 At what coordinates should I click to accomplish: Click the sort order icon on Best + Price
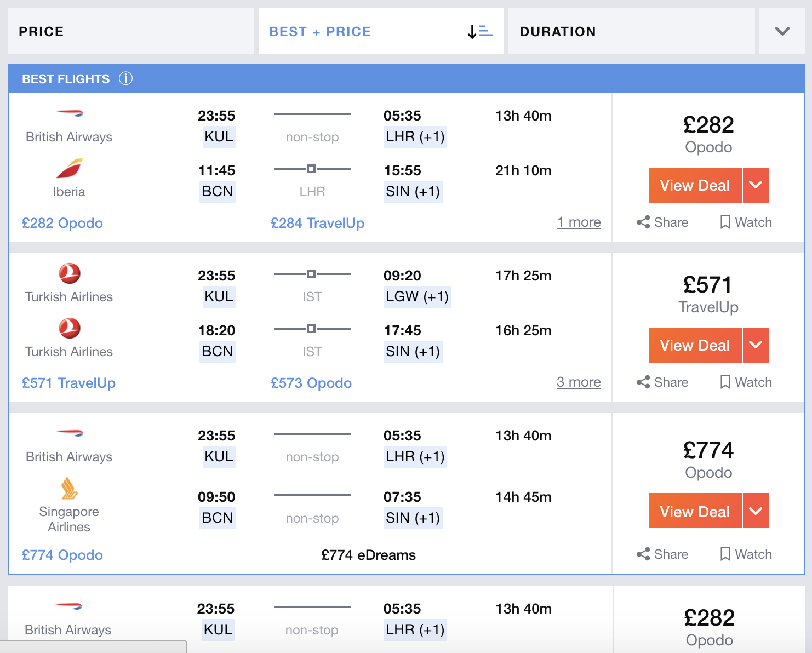(x=480, y=32)
